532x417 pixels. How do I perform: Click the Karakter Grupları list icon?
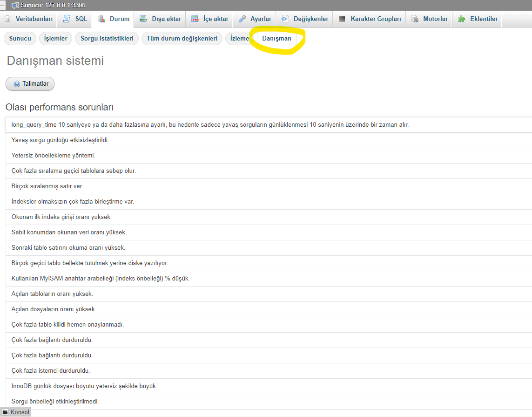(342, 19)
